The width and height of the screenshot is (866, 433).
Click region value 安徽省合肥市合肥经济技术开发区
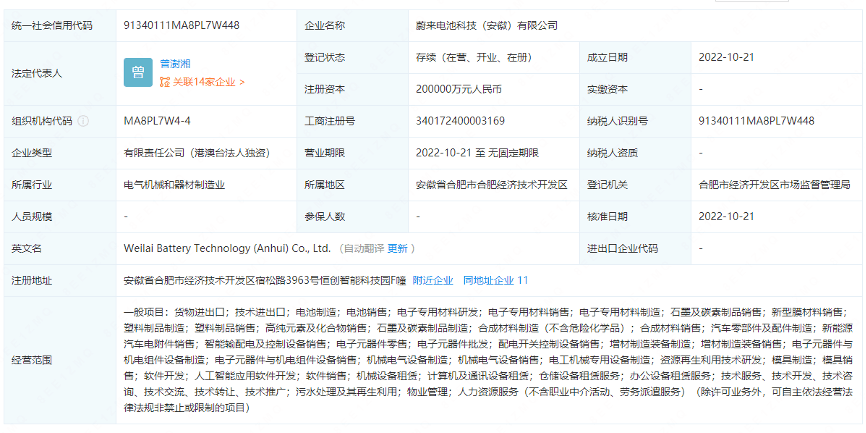click(x=492, y=185)
